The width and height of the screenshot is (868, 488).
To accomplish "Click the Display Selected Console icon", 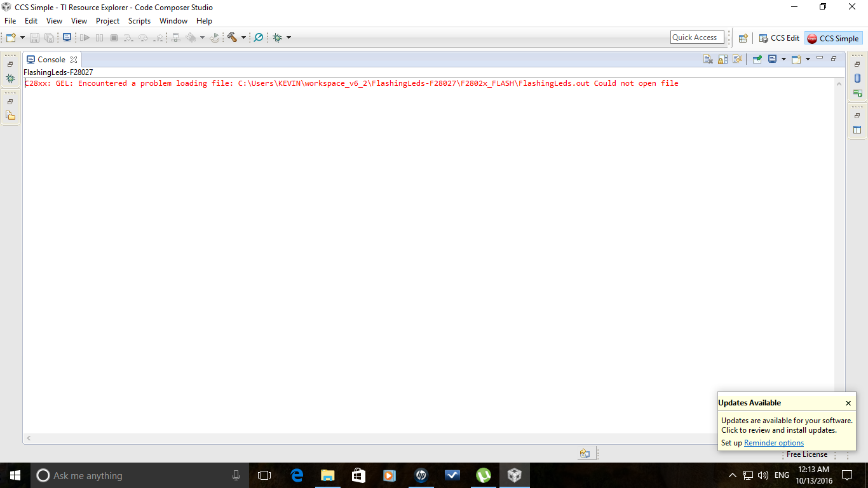I will click(x=773, y=59).
